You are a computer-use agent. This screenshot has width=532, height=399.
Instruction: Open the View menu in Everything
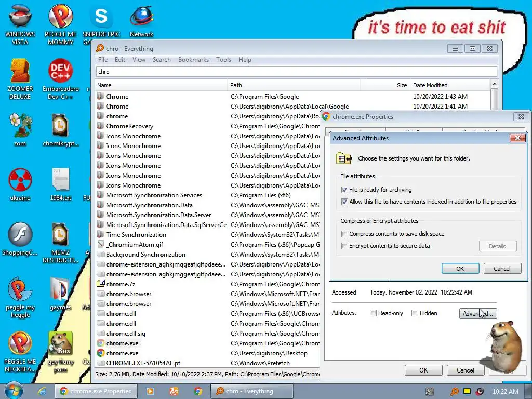[139, 60]
